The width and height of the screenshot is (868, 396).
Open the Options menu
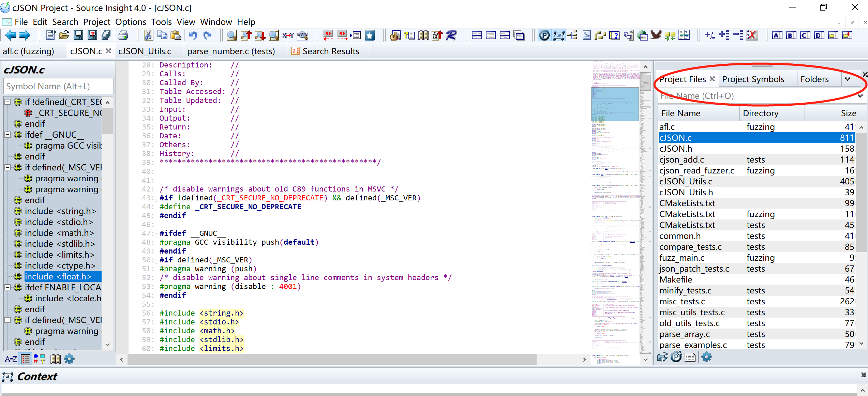click(x=130, y=22)
